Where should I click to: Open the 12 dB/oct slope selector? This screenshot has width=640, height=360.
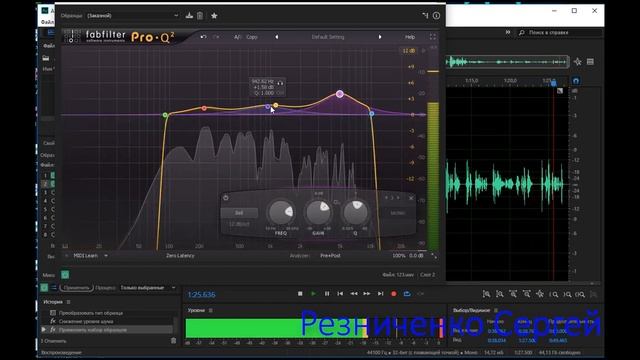(239, 224)
